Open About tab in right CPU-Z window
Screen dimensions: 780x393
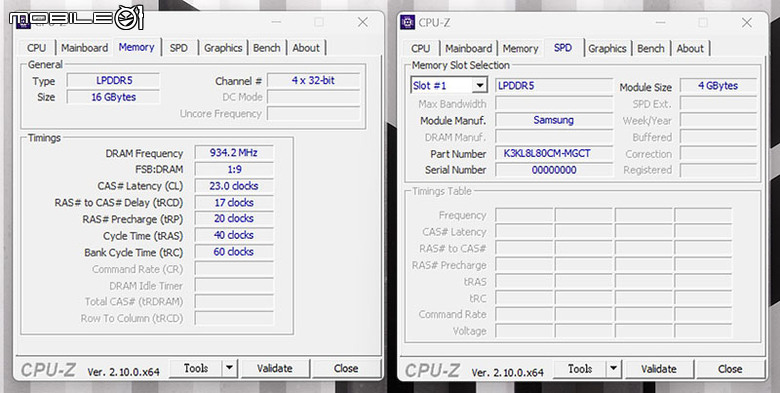(690, 48)
